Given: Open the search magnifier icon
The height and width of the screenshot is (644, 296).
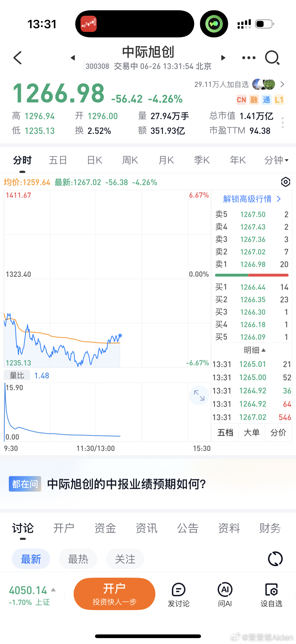Looking at the screenshot, I should pos(272,58).
